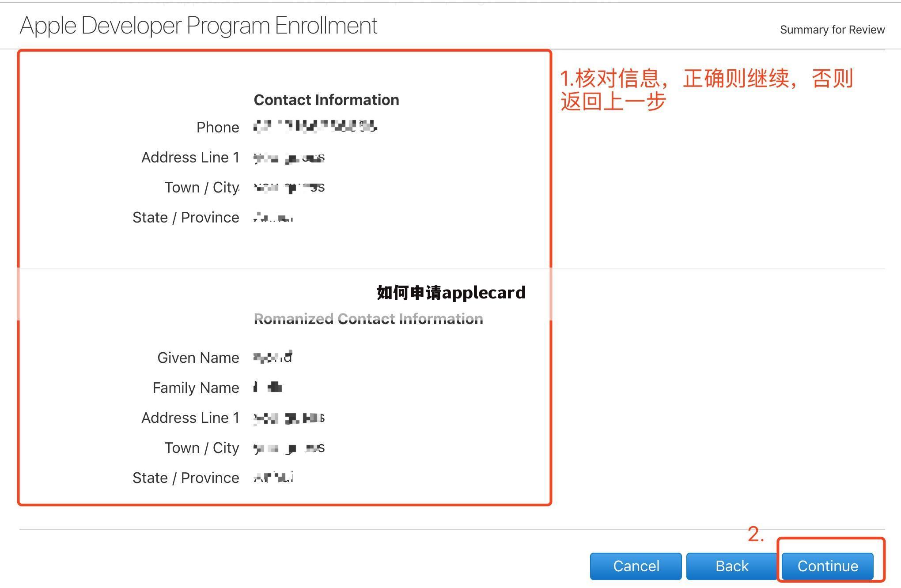The image size is (901, 588).
Task: Click Address Line 1 label in Romanized section
Action: [190, 418]
